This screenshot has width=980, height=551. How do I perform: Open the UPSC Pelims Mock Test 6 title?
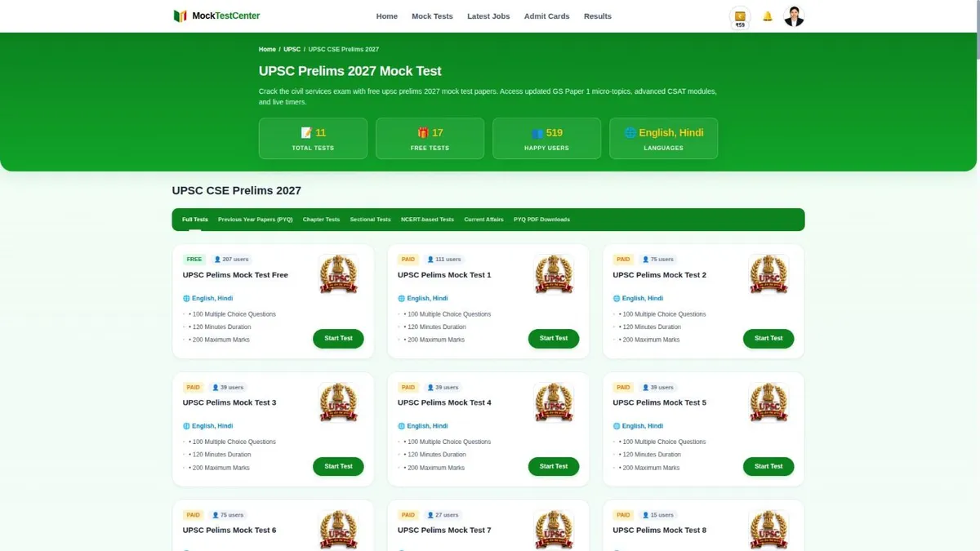[229, 531]
